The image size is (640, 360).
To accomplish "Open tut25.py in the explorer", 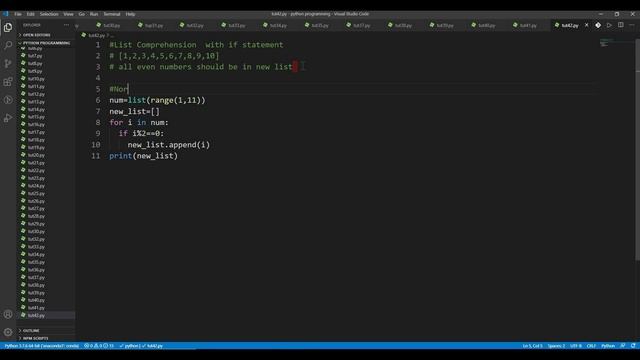I will [x=36, y=193].
